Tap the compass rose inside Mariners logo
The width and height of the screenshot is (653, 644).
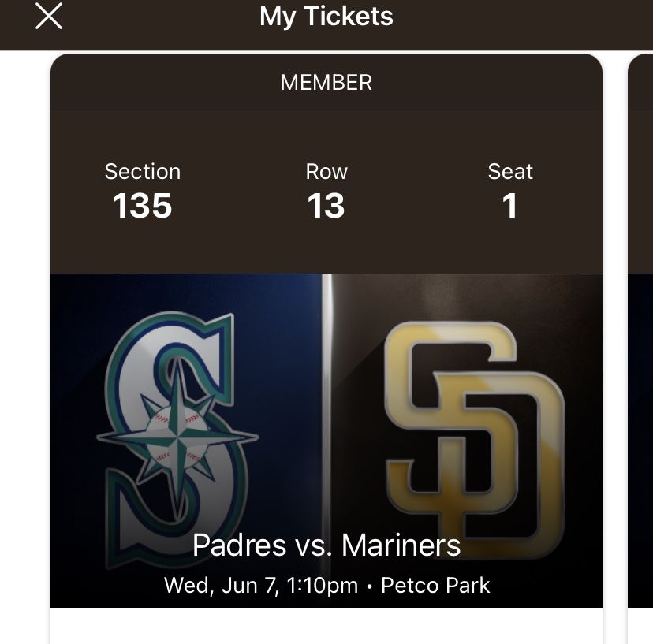click(x=177, y=436)
